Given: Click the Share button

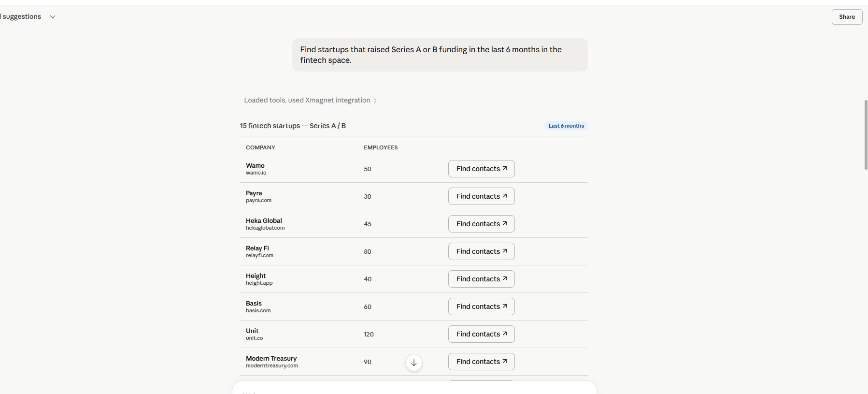Looking at the screenshot, I should point(847,17).
